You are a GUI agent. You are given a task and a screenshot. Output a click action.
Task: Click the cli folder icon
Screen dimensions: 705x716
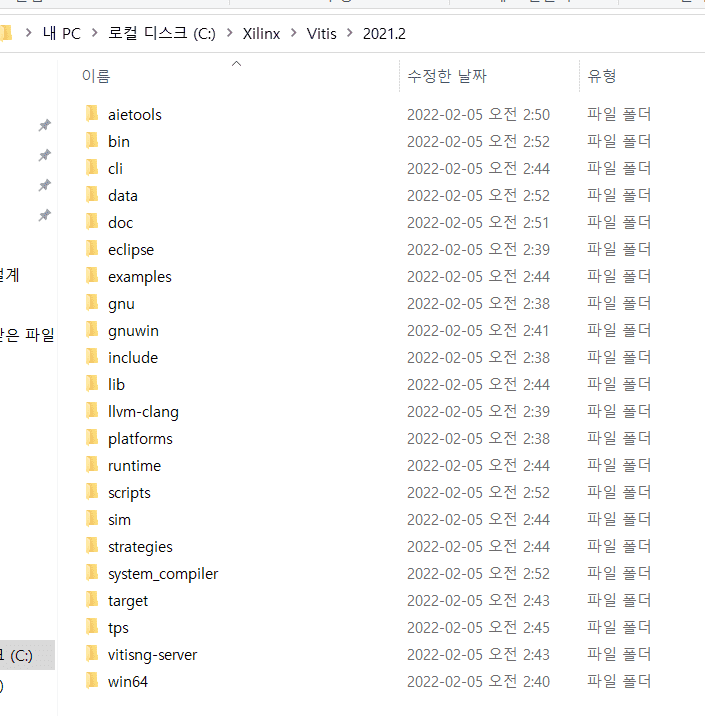tap(92, 168)
